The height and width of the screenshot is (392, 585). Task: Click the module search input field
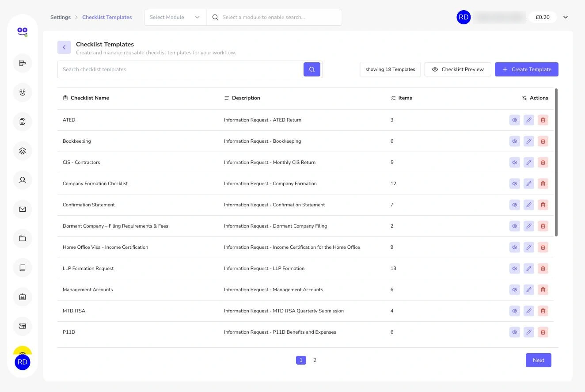pos(274,17)
